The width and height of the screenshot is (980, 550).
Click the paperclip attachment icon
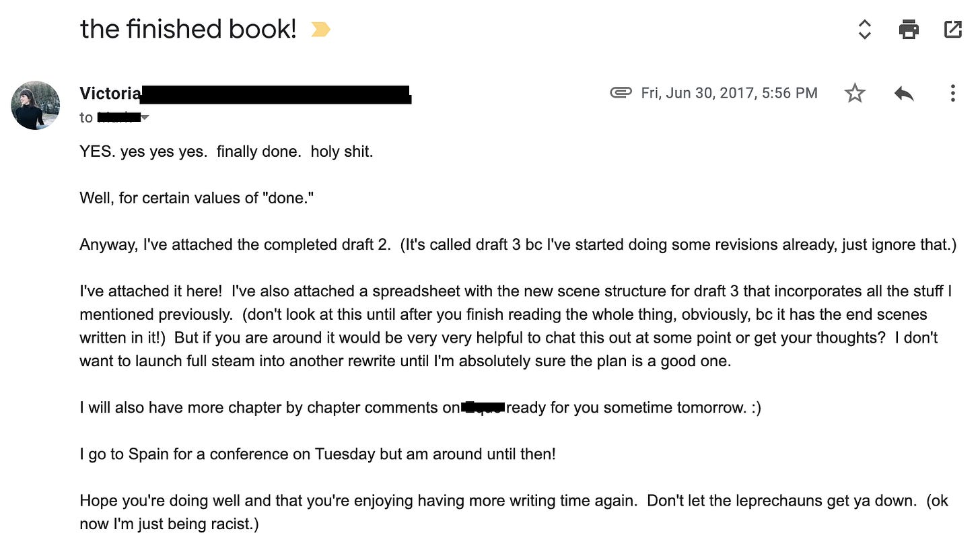pyautogui.click(x=621, y=93)
